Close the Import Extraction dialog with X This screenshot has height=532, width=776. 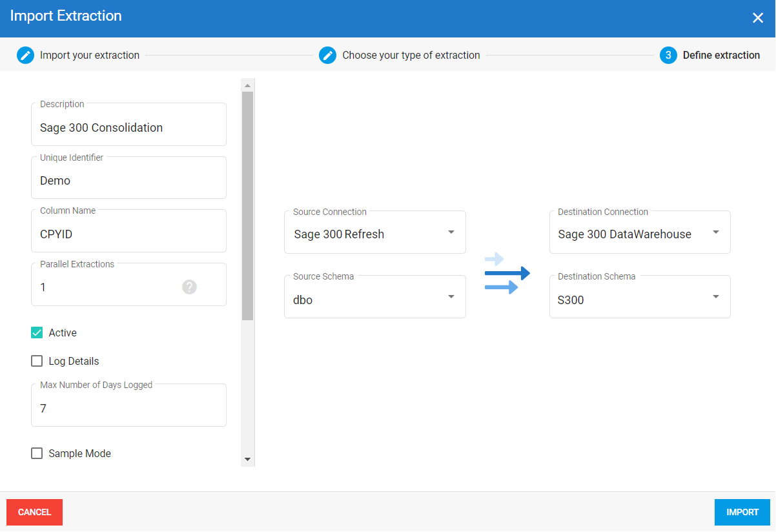758,18
